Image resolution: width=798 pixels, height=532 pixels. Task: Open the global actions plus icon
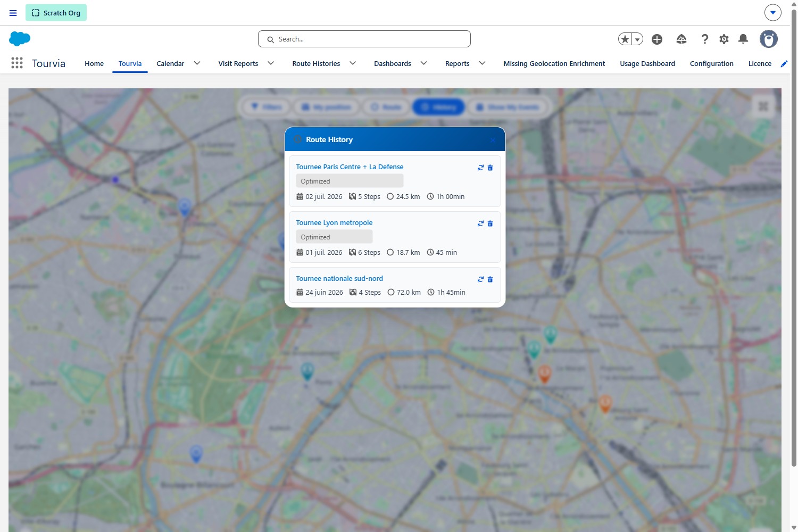pyautogui.click(x=657, y=39)
